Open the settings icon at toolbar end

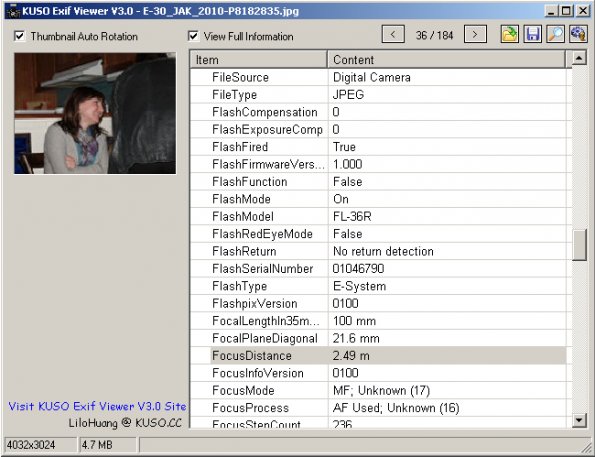click(x=578, y=35)
